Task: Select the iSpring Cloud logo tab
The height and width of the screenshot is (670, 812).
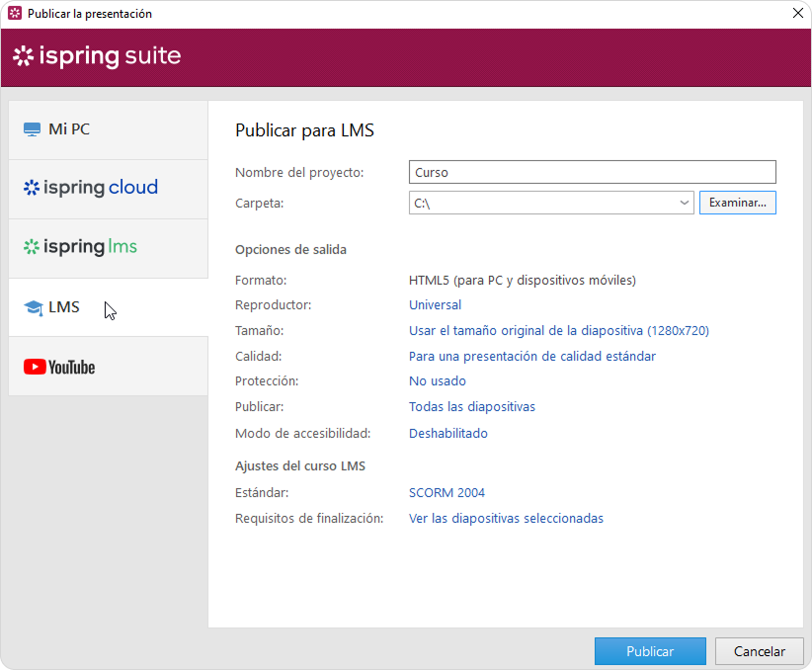Action: (x=90, y=188)
